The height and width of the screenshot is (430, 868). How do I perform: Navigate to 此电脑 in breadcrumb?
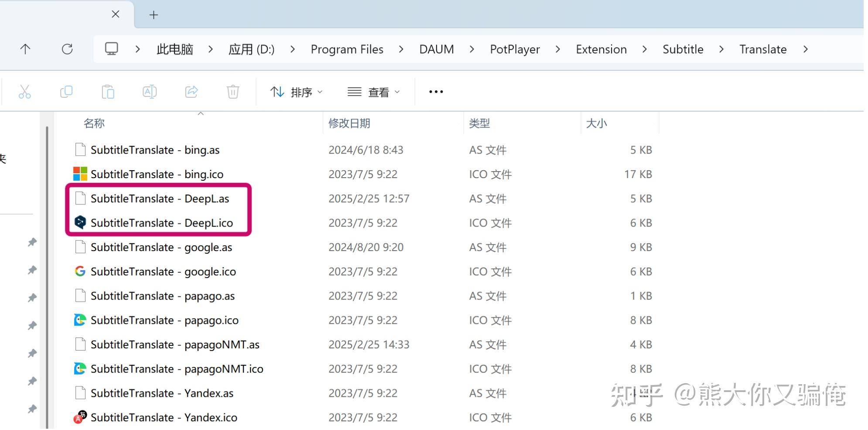pos(175,49)
